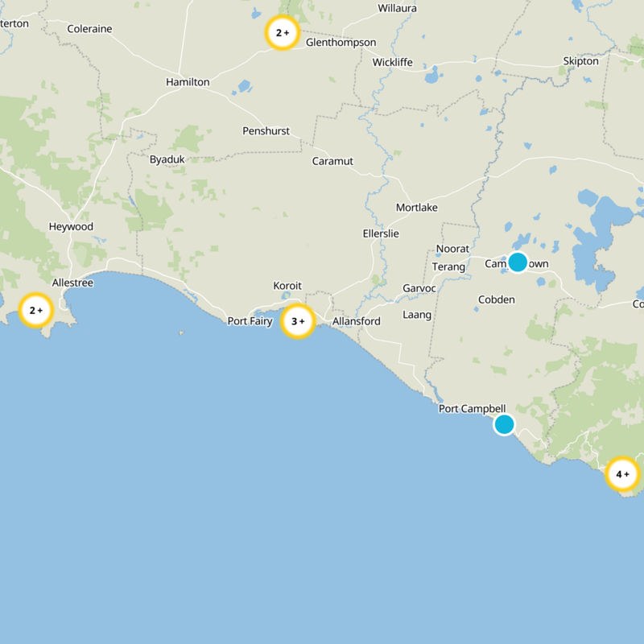Open the 3+ cluster marker near Port Fairy
This screenshot has width=644, height=644.
click(x=296, y=322)
